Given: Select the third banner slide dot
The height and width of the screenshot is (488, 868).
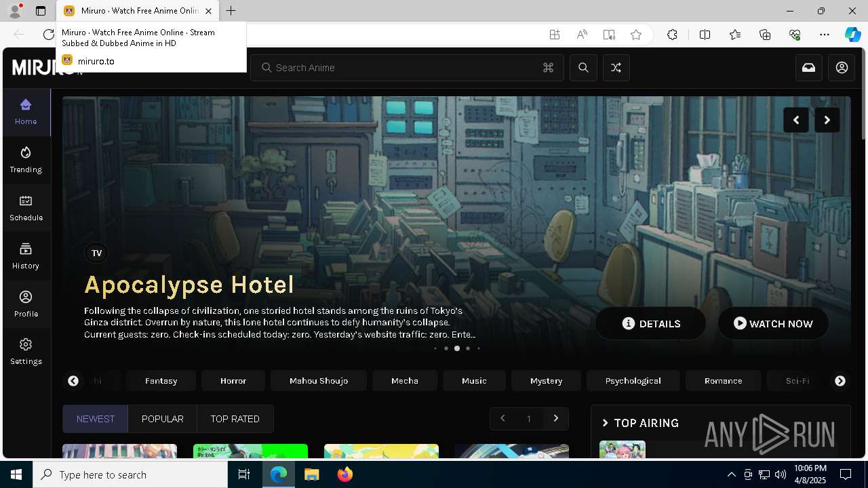Looking at the screenshot, I should [x=457, y=348].
